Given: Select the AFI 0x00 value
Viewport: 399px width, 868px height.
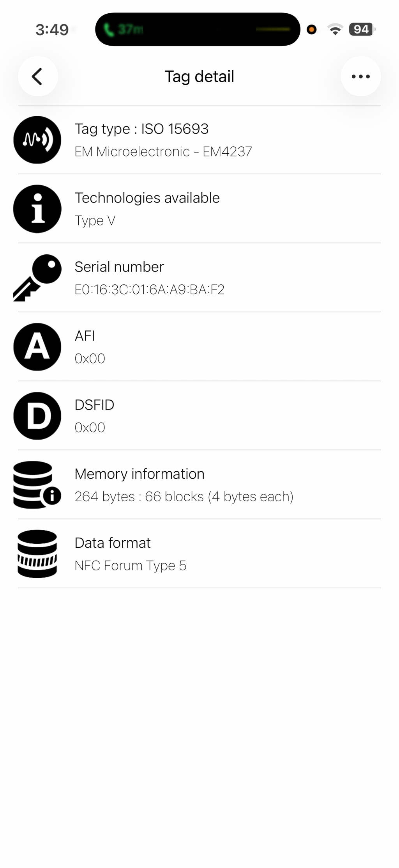Looking at the screenshot, I should pyautogui.click(x=90, y=359).
